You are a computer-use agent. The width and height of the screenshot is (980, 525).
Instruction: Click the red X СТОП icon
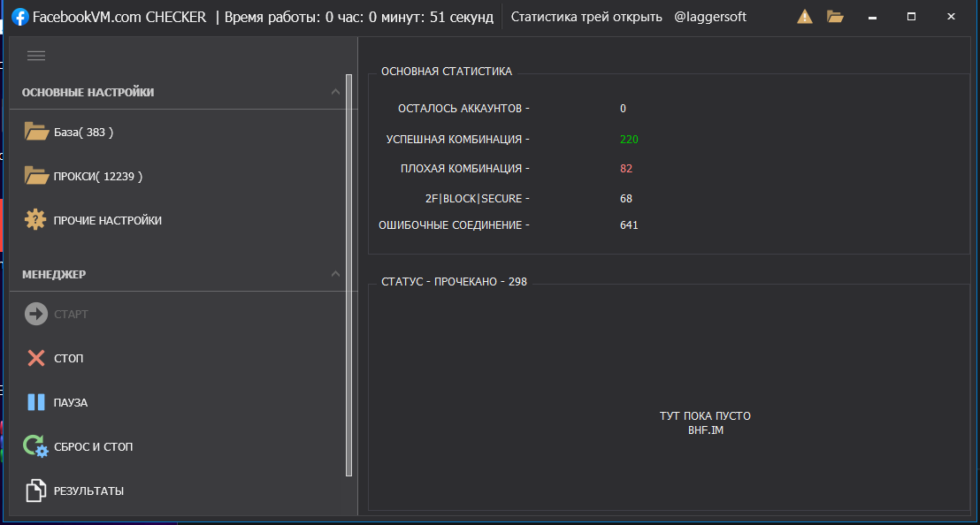pos(36,358)
